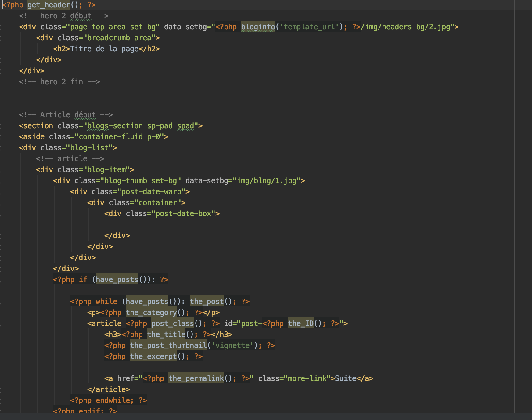This screenshot has height=420, width=532.
Task: Click the 'Titre de la page' heading text
Action: (x=104, y=49)
